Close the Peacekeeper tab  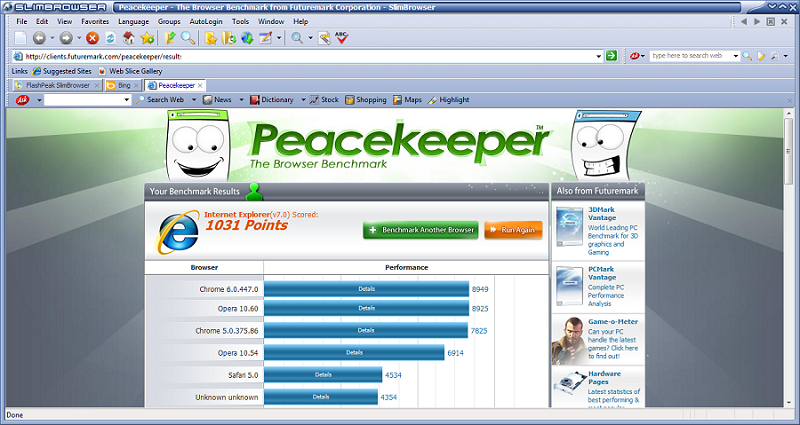pyautogui.click(x=201, y=86)
